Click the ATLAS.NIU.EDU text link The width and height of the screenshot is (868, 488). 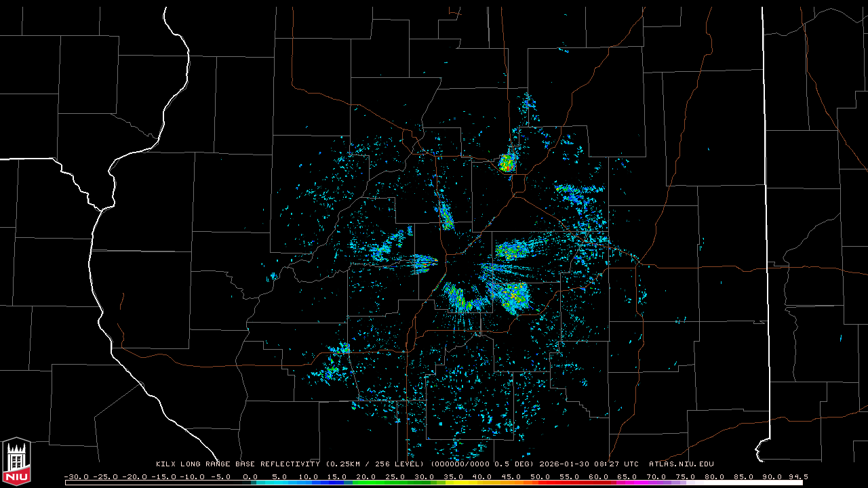681,464
